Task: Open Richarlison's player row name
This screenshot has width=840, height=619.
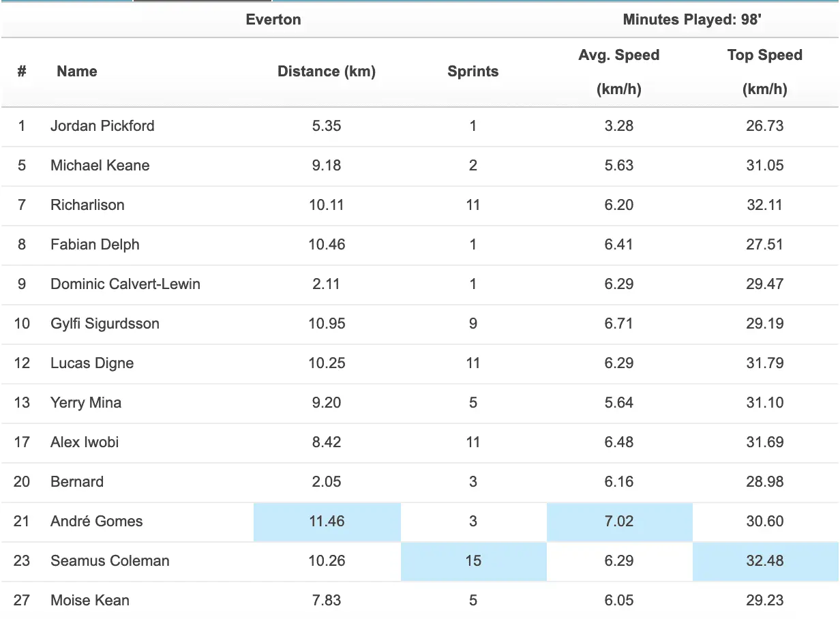Action: [87, 205]
